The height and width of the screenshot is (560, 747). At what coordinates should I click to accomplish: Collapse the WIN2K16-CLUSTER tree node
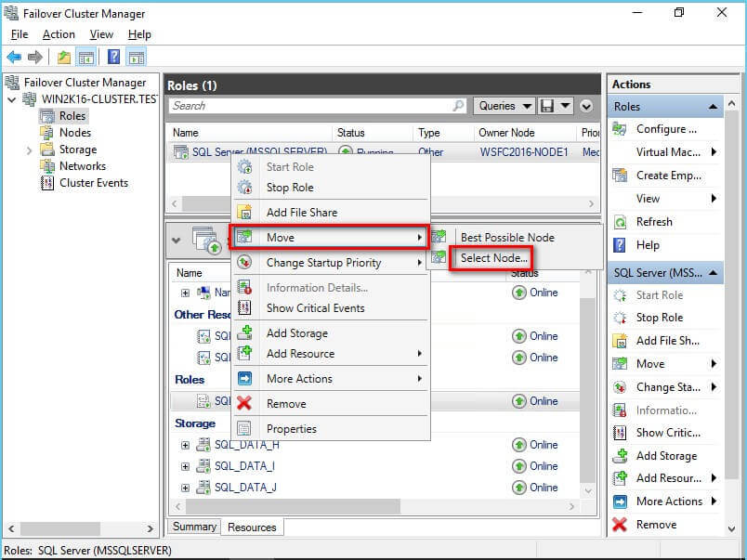click(x=11, y=99)
